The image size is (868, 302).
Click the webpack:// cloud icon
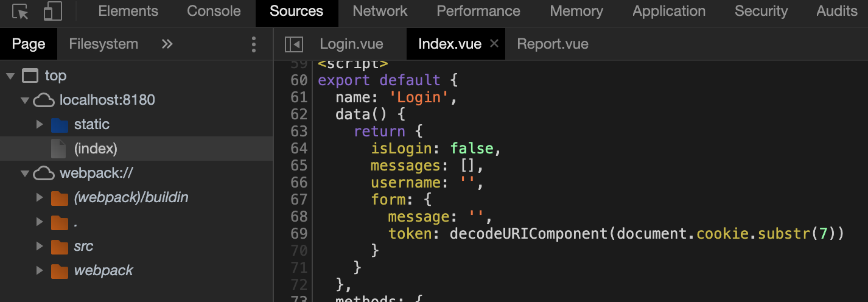(x=44, y=174)
